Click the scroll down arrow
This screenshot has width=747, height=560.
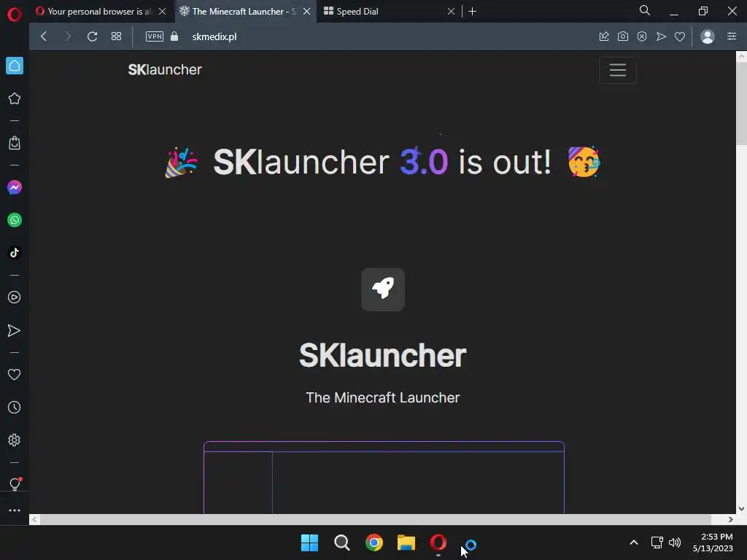(x=741, y=508)
